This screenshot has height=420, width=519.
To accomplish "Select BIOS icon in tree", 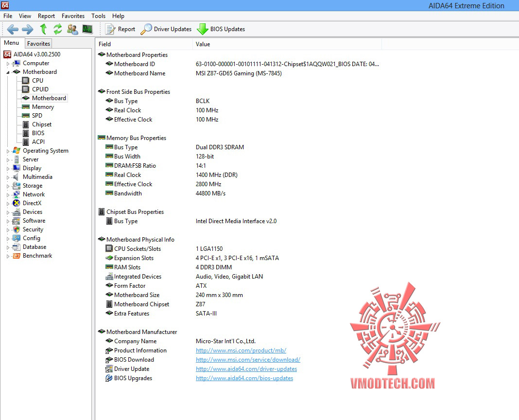I will click(x=25, y=133).
